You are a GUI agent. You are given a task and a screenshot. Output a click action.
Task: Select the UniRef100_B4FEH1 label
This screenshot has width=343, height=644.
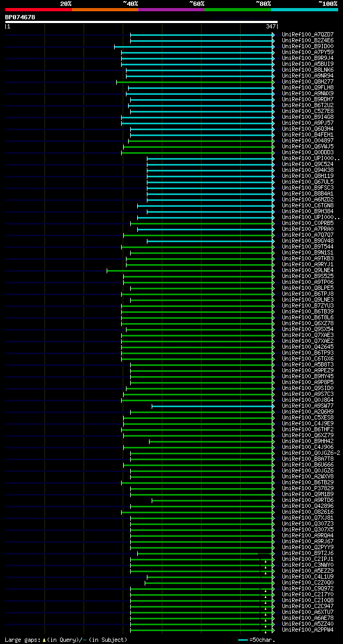pos(308,134)
